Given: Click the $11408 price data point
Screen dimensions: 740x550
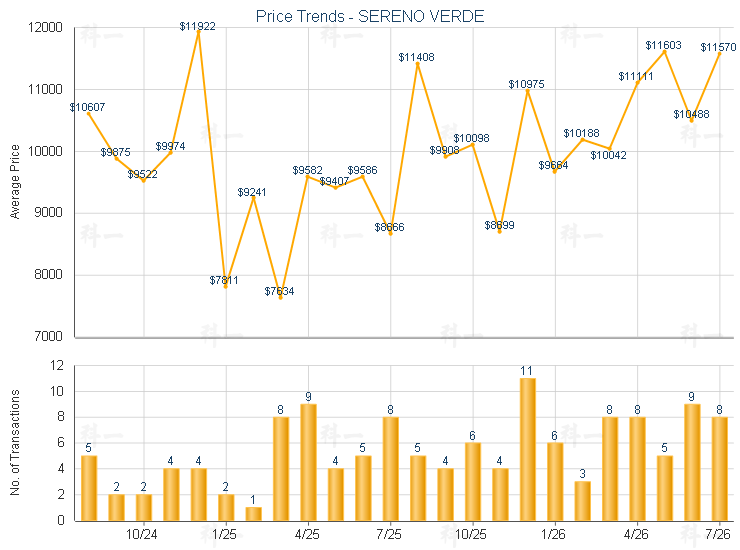Looking at the screenshot, I should 418,64.
